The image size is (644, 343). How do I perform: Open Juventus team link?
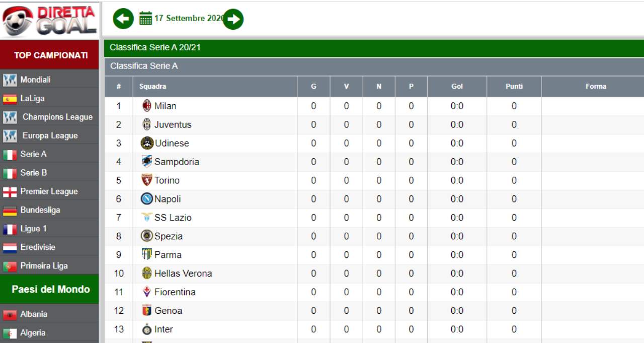click(173, 124)
